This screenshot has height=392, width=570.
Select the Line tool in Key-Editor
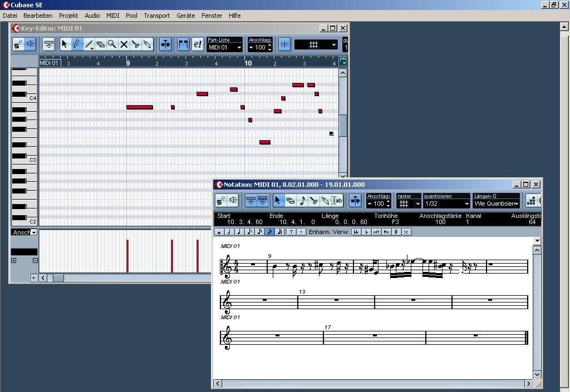89,44
